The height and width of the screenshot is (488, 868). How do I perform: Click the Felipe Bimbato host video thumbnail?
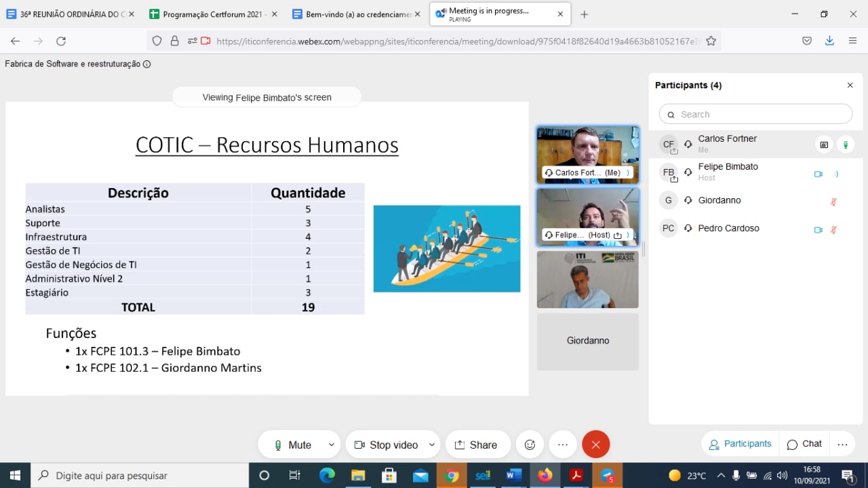(587, 217)
